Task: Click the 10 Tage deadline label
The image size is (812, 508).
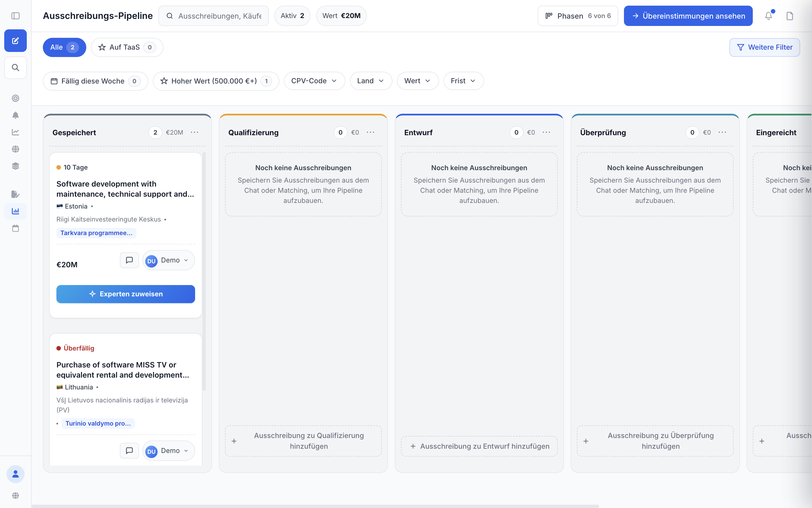Action: tap(76, 167)
